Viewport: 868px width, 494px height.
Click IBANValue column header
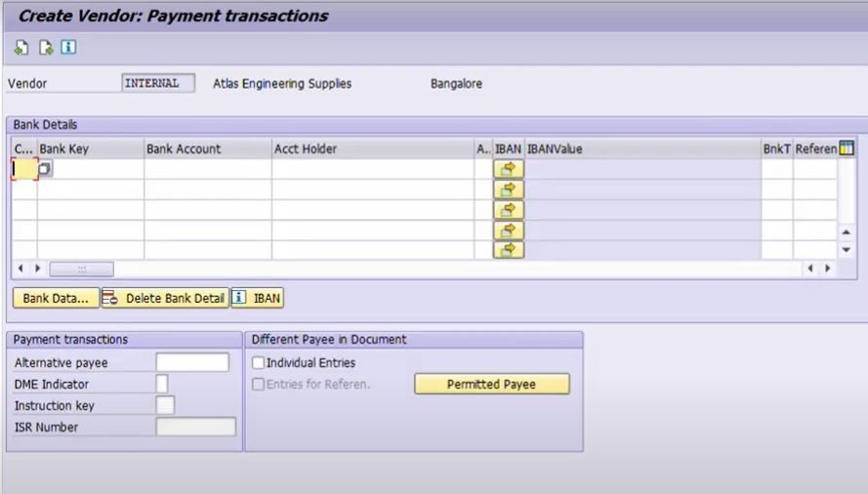coord(643,148)
